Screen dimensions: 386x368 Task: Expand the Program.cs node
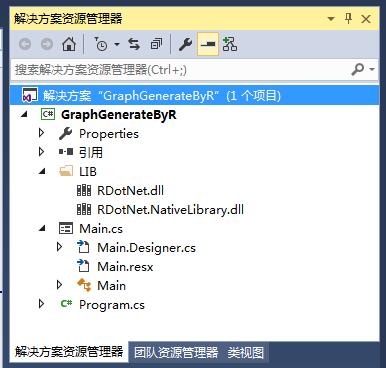click(x=42, y=304)
